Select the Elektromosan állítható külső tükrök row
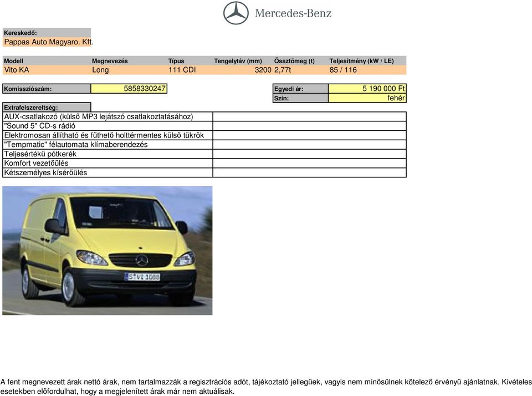Image resolution: width=532 pixels, height=396 pixels. (x=204, y=135)
